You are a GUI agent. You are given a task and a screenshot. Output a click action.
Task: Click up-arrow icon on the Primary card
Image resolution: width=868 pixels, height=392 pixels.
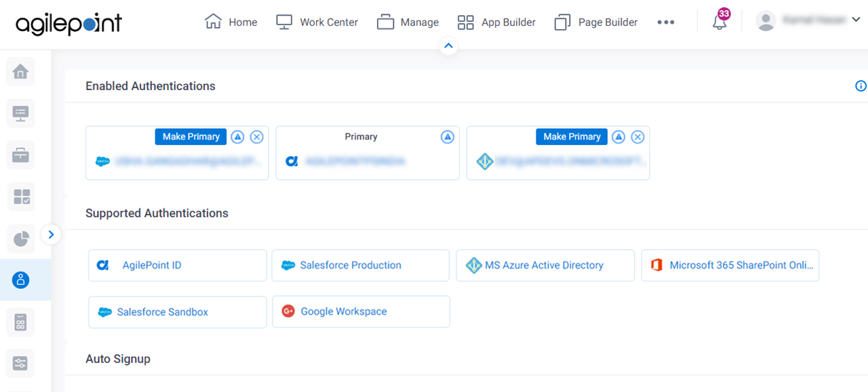pos(447,137)
